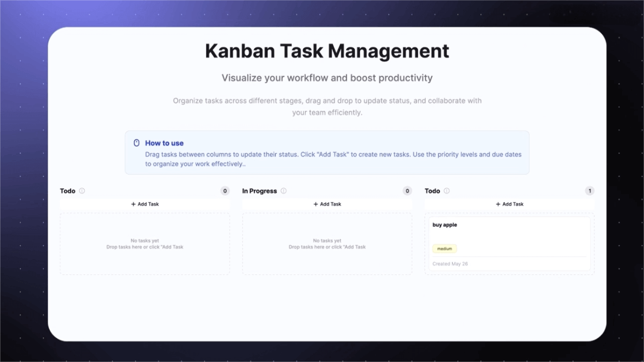This screenshot has width=644, height=362.
Task: Click the info icon next to In Progress
Action: tap(283, 191)
